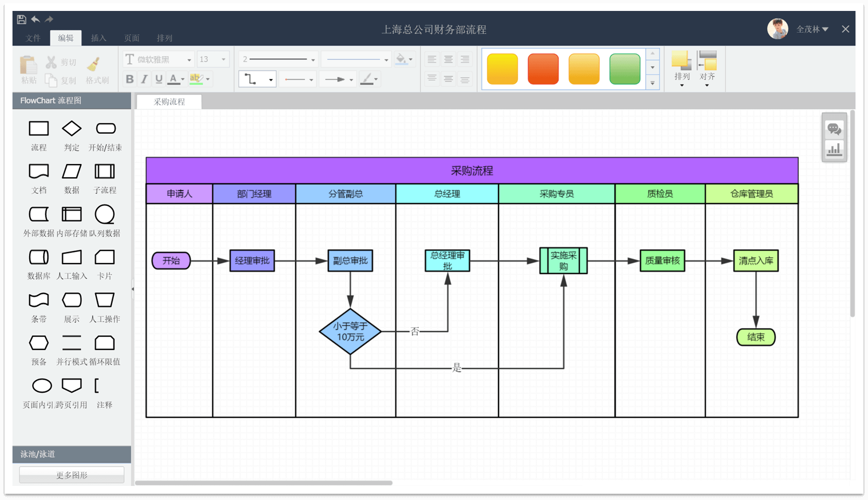
Task: Switch to the 插入 ribbon tab
Action: point(98,37)
